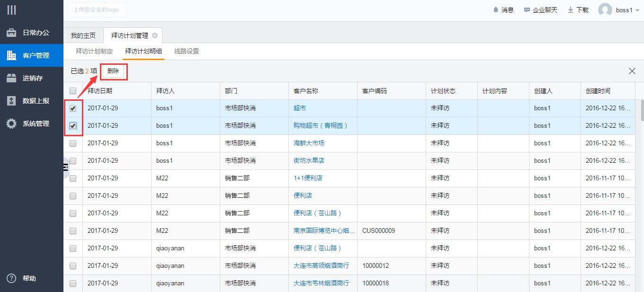Click the 帮助 question mark icon
The image size is (644, 292).
point(11,278)
